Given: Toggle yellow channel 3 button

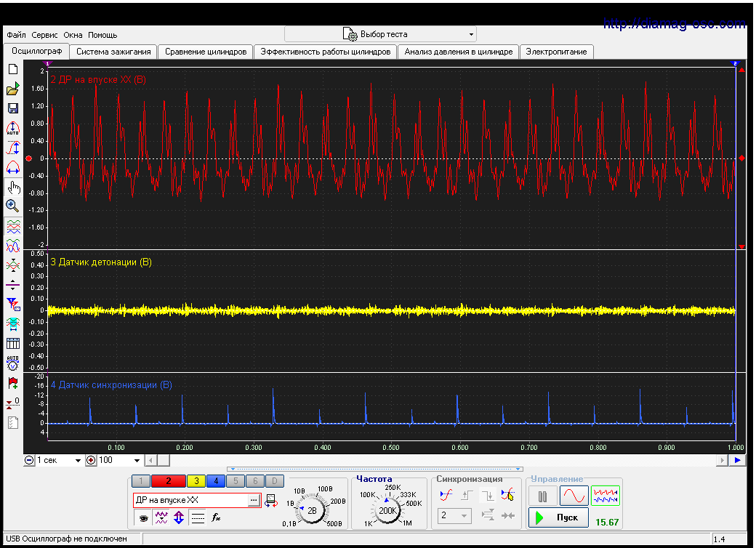Looking at the screenshot, I should [196, 480].
